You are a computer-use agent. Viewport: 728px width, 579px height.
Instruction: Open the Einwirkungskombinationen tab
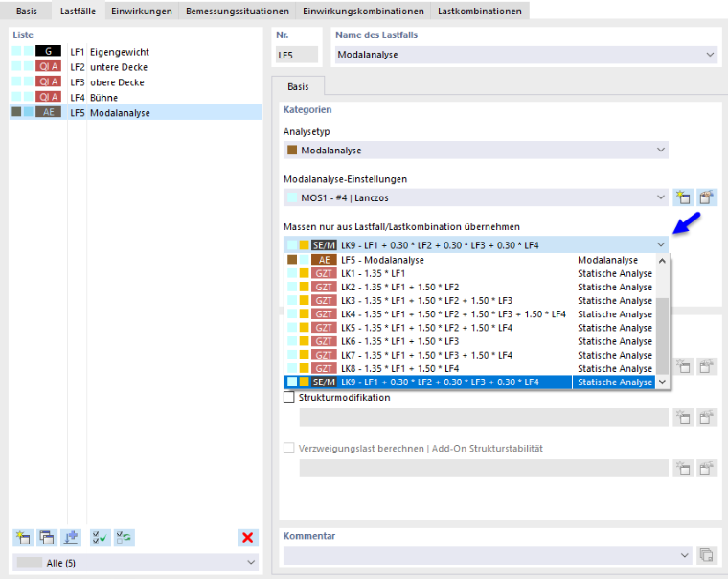[363, 11]
